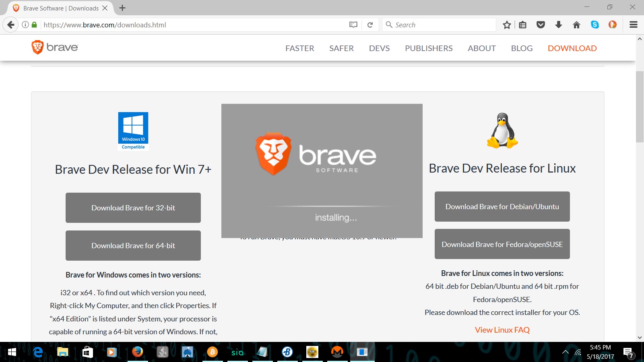
Task: Open DEVS navigation menu item
Action: [379, 48]
